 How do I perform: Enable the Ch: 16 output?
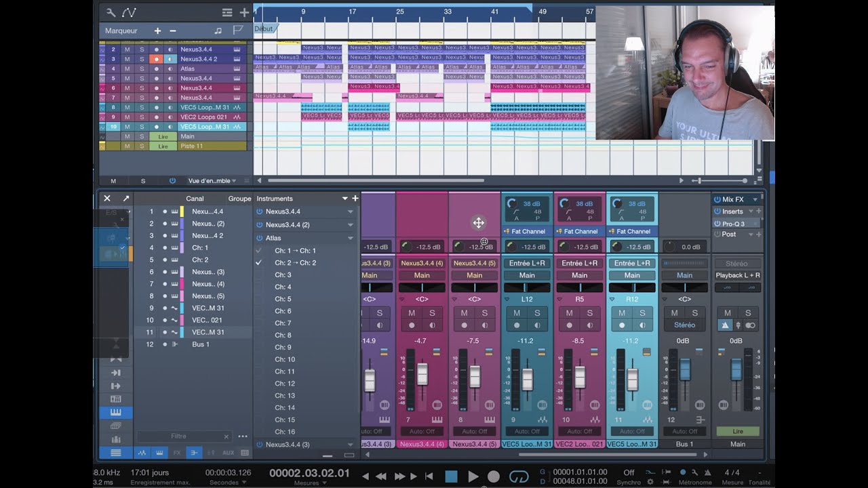tap(258, 432)
